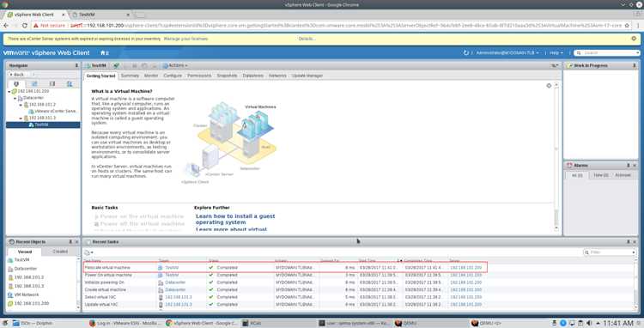The width and height of the screenshot is (644, 328).
Task: Select the Hosts and Clusters navigator tab icon
Action: (16, 84)
